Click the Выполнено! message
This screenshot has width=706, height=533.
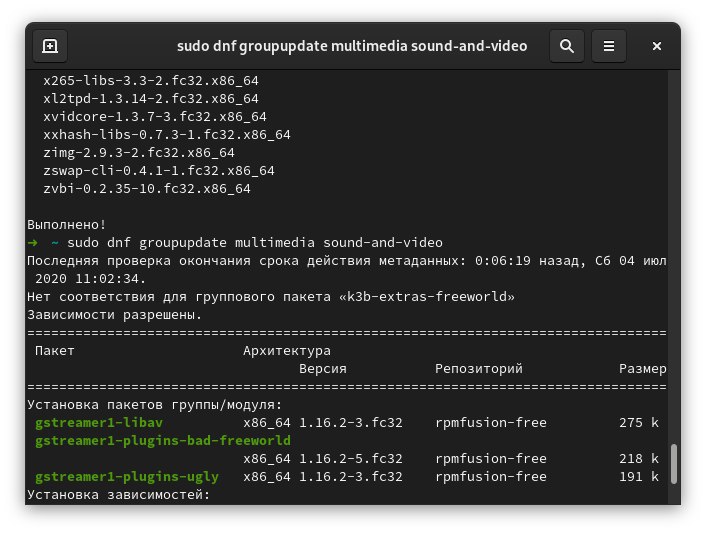67,225
